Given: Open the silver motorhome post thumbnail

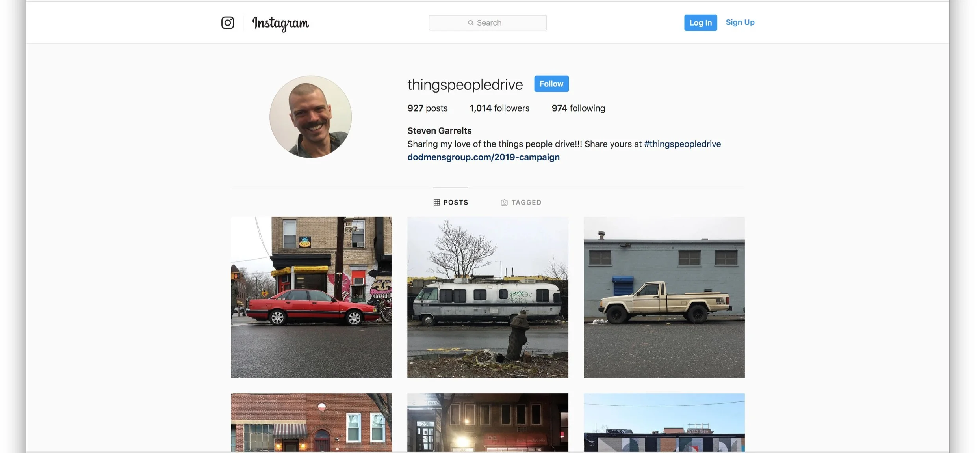Looking at the screenshot, I should [x=488, y=297].
